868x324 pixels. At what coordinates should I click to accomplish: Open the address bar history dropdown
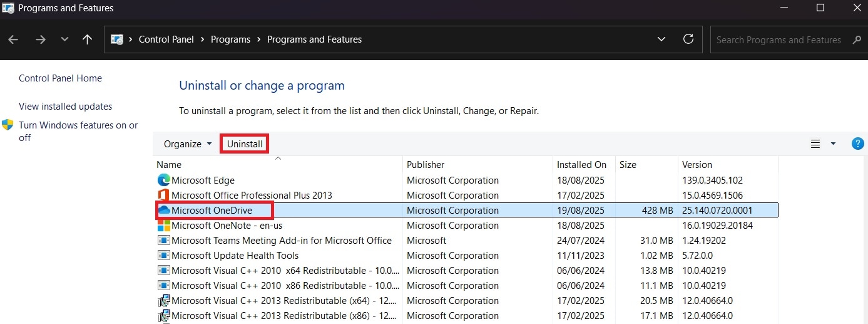point(661,39)
